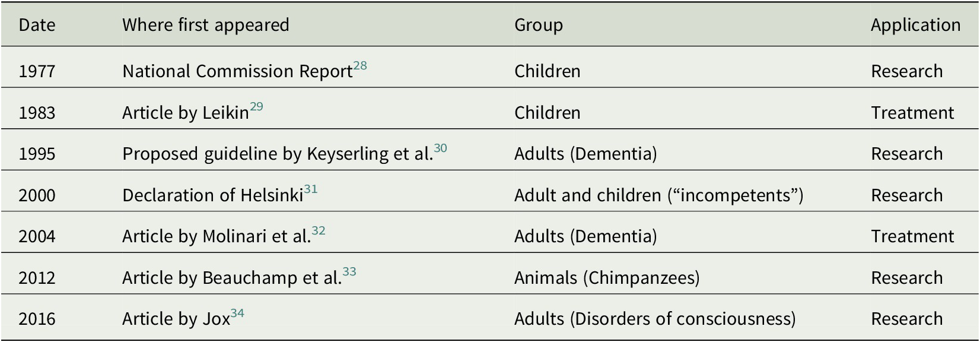Click Treatment in the 1983 row
This screenshot has height=342, width=980.
(x=912, y=113)
